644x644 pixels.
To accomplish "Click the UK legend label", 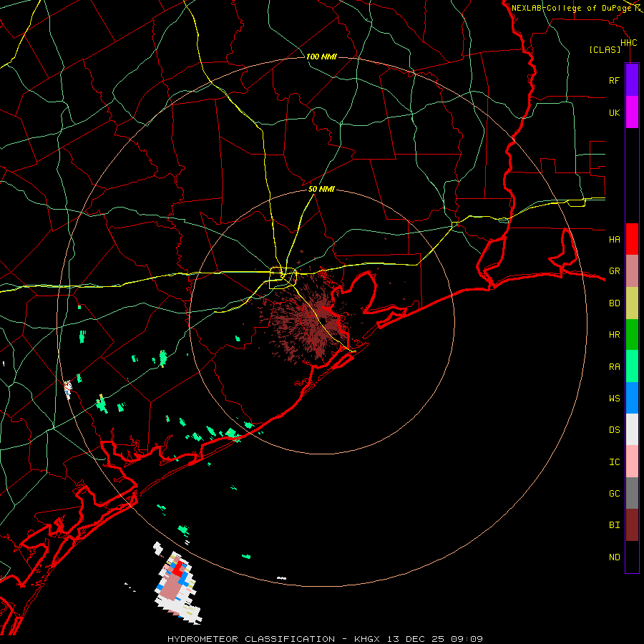I will click(x=614, y=112).
